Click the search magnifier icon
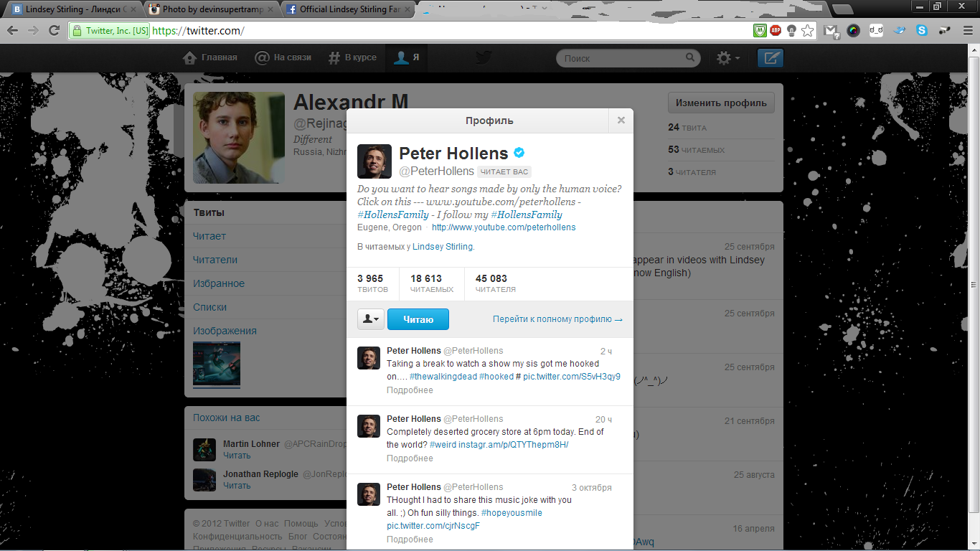This screenshot has height=551, width=980. coord(690,58)
